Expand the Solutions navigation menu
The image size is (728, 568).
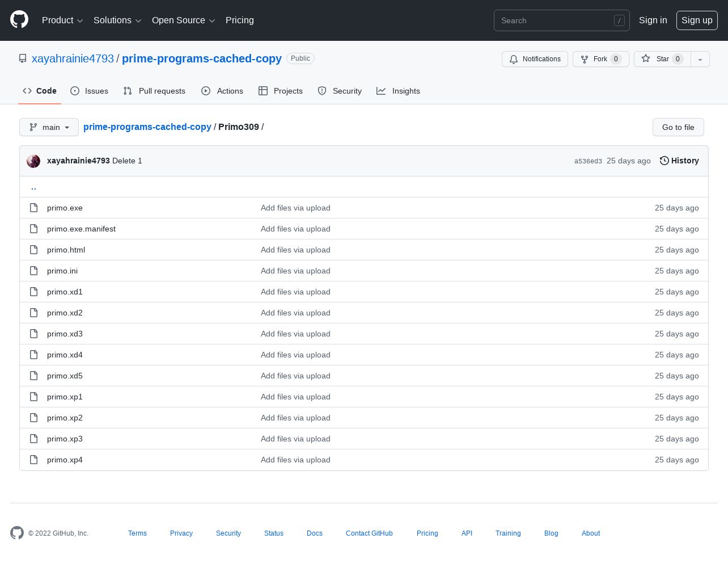point(117,20)
